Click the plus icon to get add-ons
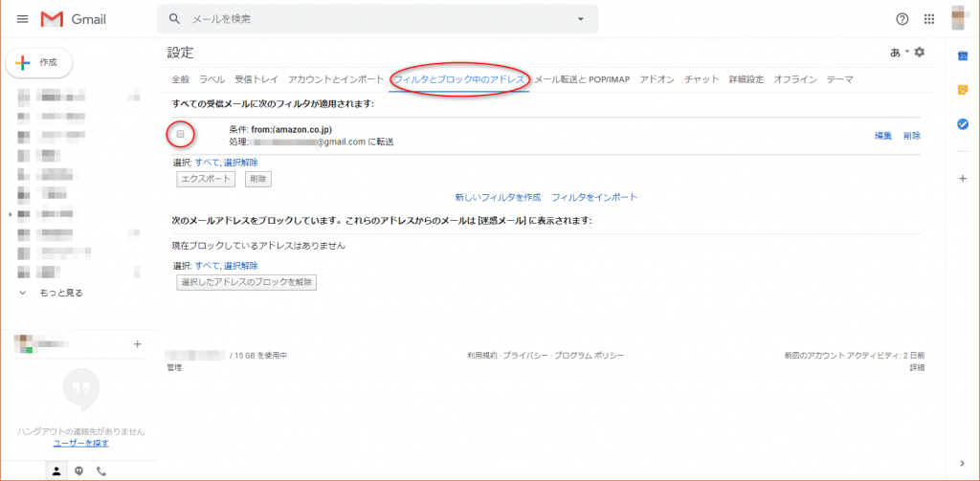The image size is (980, 481). [x=963, y=179]
